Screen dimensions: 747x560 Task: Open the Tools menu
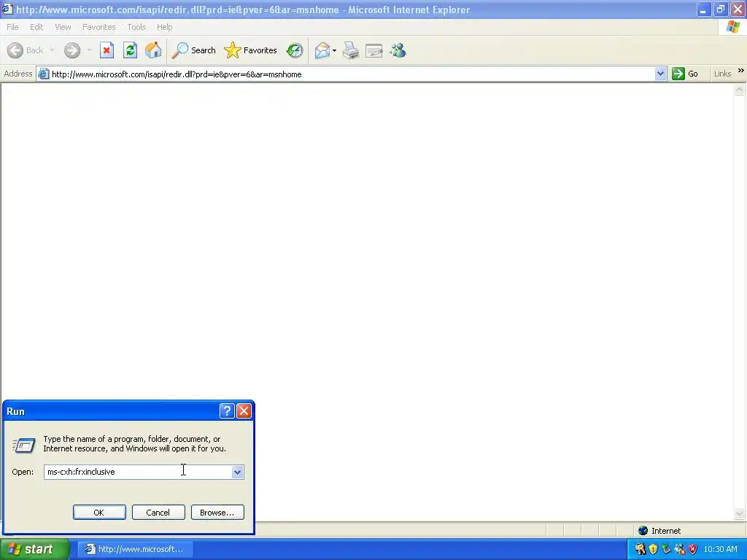(136, 27)
